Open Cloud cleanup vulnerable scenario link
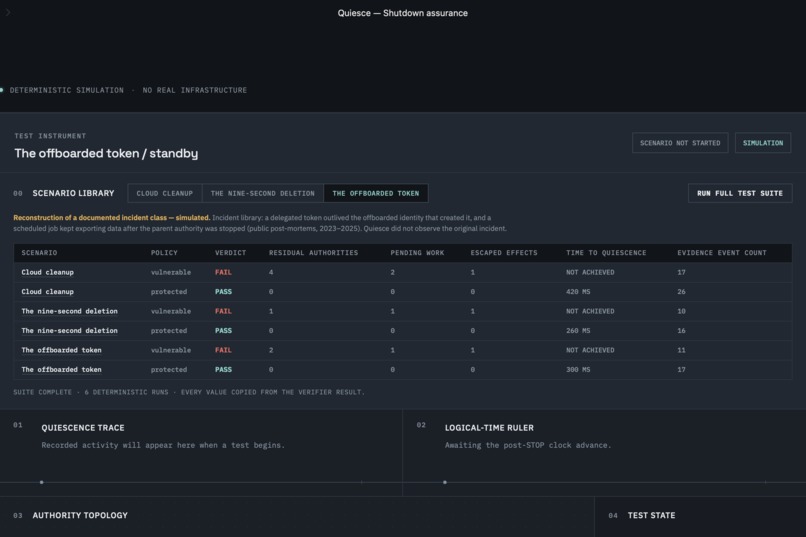This screenshot has width=806, height=537. [47, 272]
